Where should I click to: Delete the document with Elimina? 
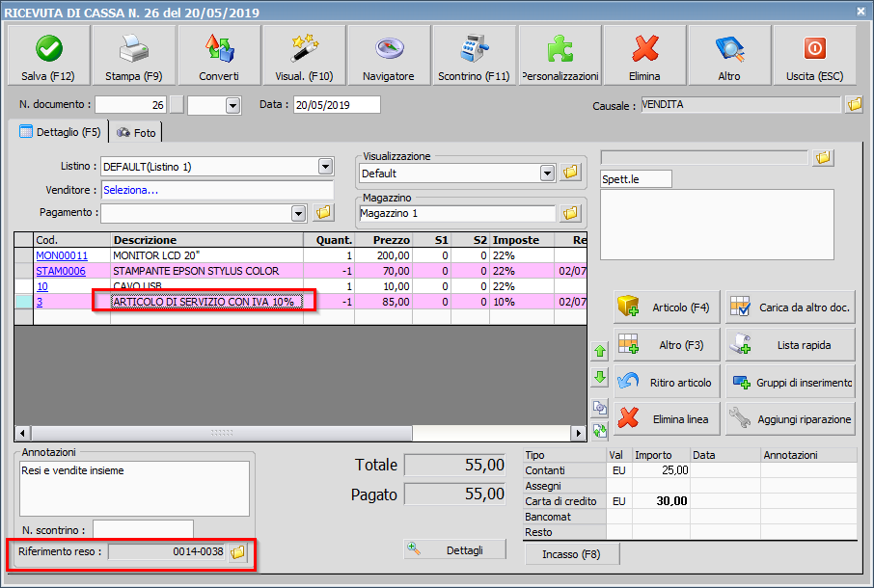(645, 55)
